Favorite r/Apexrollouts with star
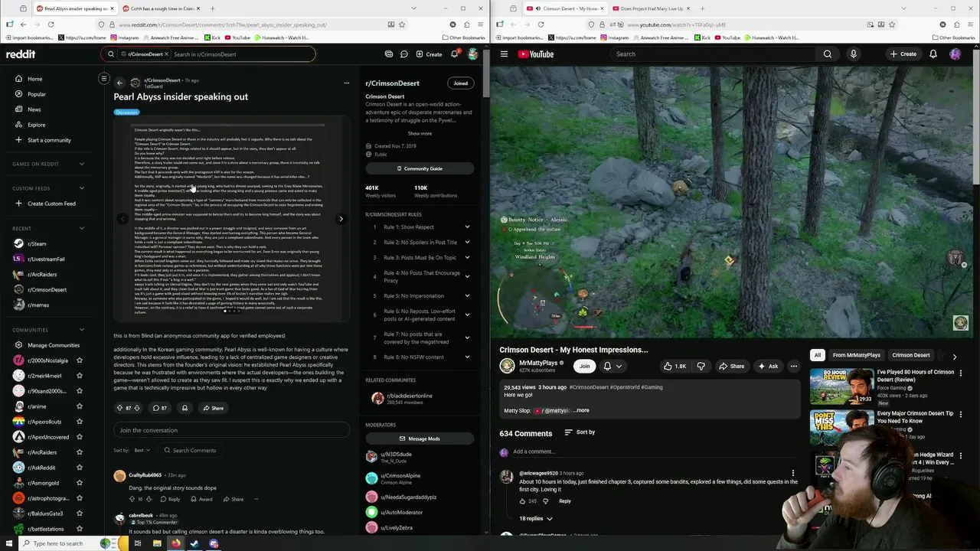 (x=79, y=422)
